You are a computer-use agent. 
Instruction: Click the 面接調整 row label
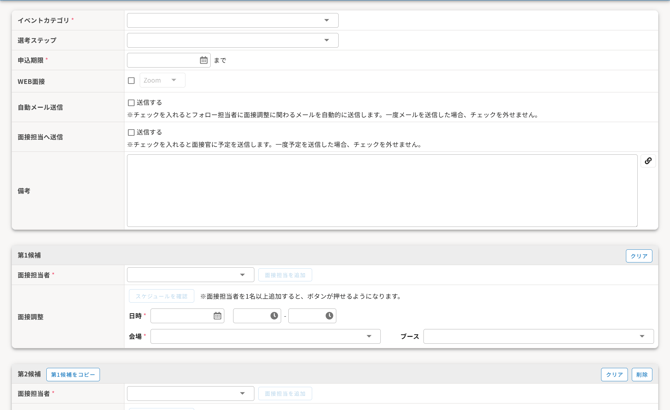[x=30, y=317]
